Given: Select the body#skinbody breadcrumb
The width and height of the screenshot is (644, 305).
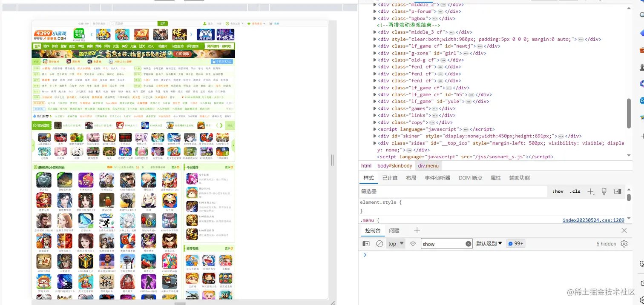Looking at the screenshot, I should tap(395, 165).
